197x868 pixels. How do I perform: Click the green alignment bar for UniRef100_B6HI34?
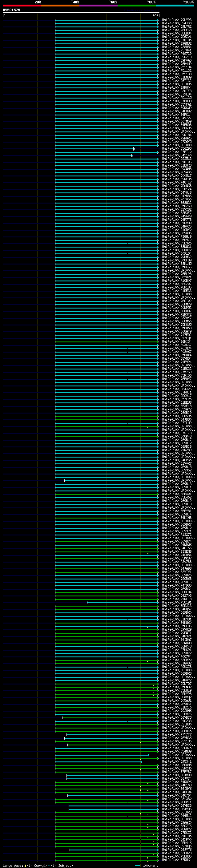coord(107,342)
